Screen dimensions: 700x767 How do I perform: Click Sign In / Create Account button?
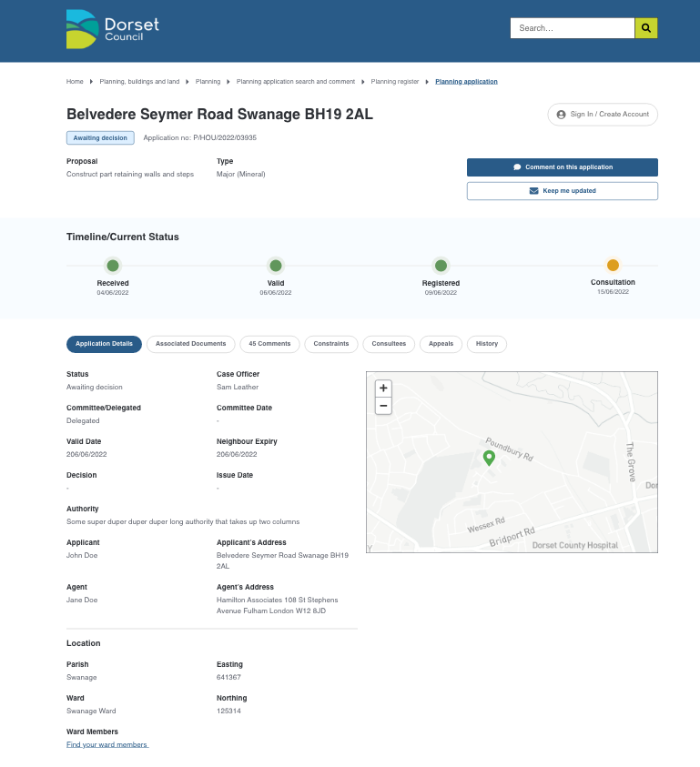click(603, 115)
